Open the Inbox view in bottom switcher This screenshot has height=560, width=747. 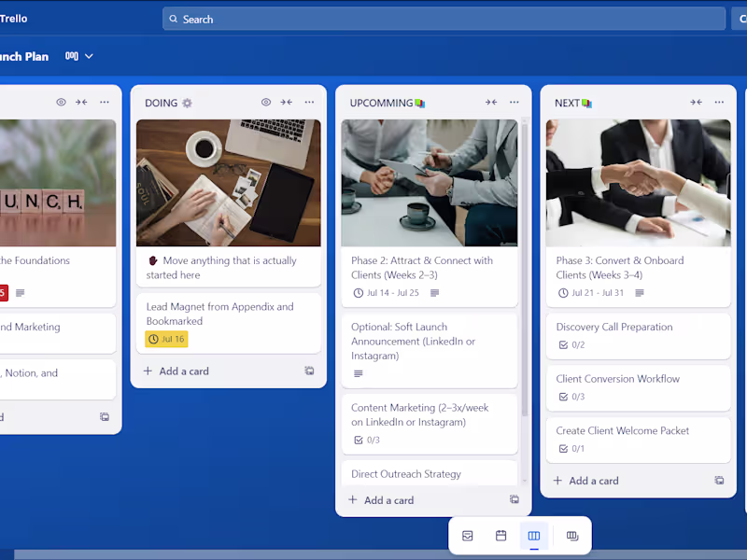pos(468,536)
